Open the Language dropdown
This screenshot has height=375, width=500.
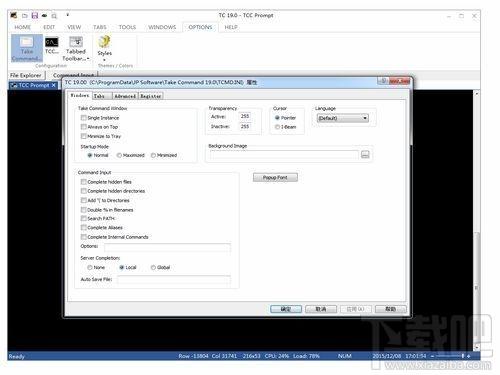click(x=343, y=118)
